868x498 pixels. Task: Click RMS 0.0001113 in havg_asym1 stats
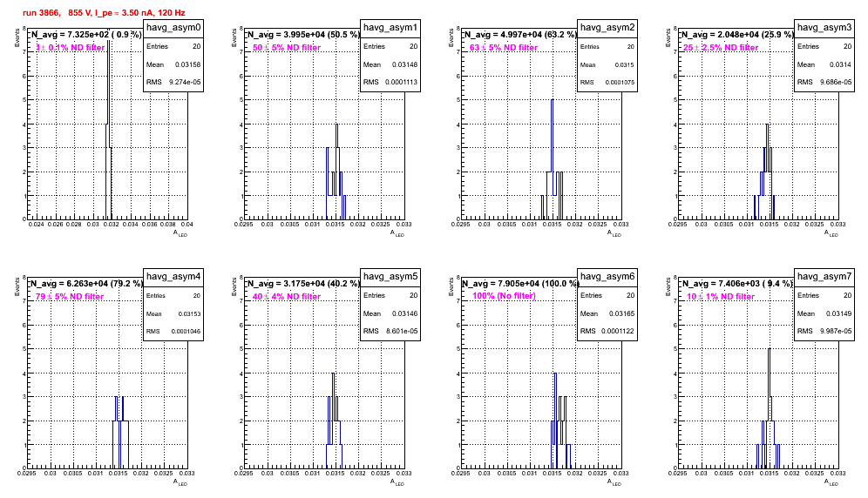(390, 82)
